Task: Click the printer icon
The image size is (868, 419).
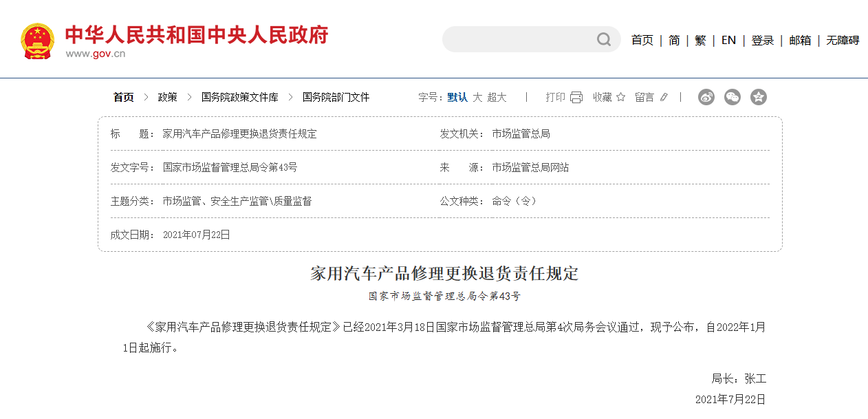Action: click(x=576, y=97)
